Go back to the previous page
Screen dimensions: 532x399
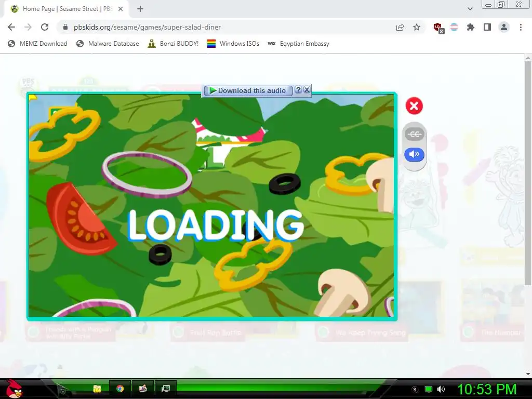point(11,27)
